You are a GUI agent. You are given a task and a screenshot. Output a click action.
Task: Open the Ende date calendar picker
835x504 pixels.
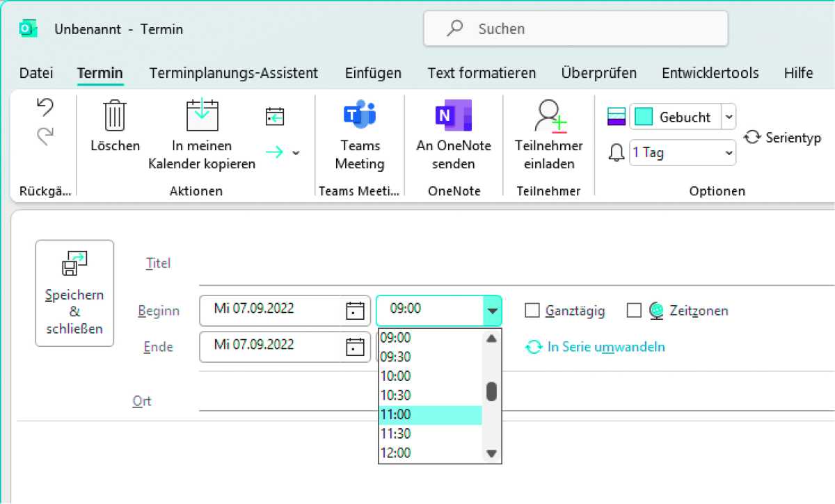coord(355,346)
